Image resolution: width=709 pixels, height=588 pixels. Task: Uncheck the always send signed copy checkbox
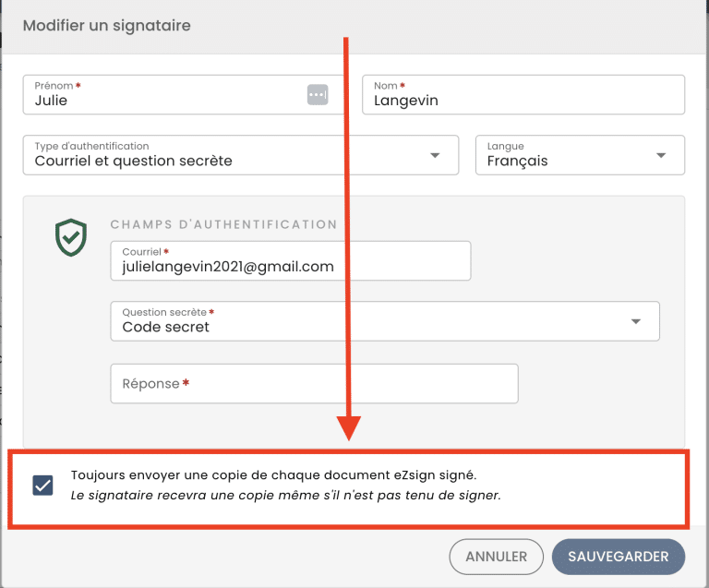(43, 486)
